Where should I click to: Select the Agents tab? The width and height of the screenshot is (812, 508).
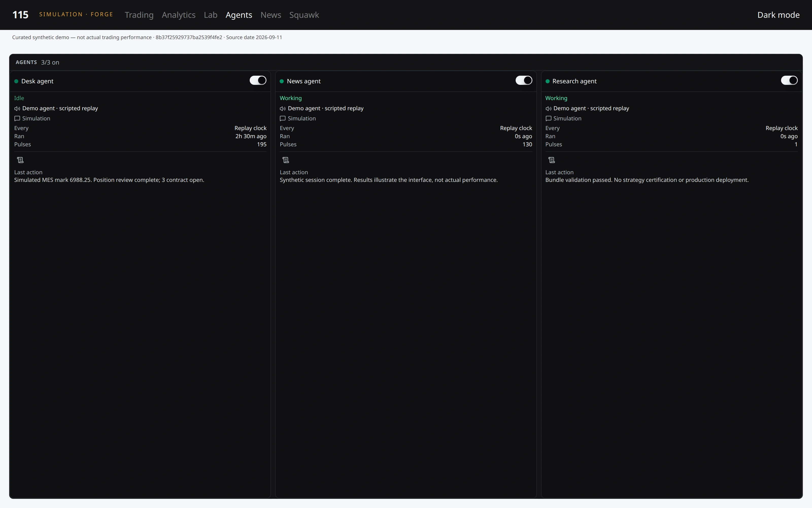[239, 15]
